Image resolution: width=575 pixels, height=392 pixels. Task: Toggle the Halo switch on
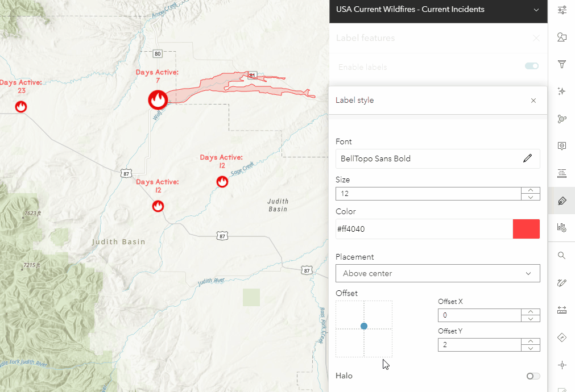tap(532, 376)
